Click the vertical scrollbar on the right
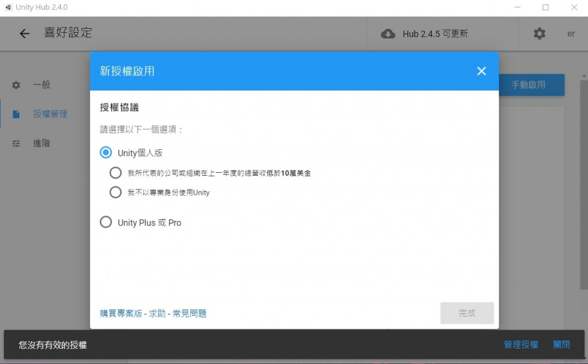588x364 pixels. tap(583, 184)
